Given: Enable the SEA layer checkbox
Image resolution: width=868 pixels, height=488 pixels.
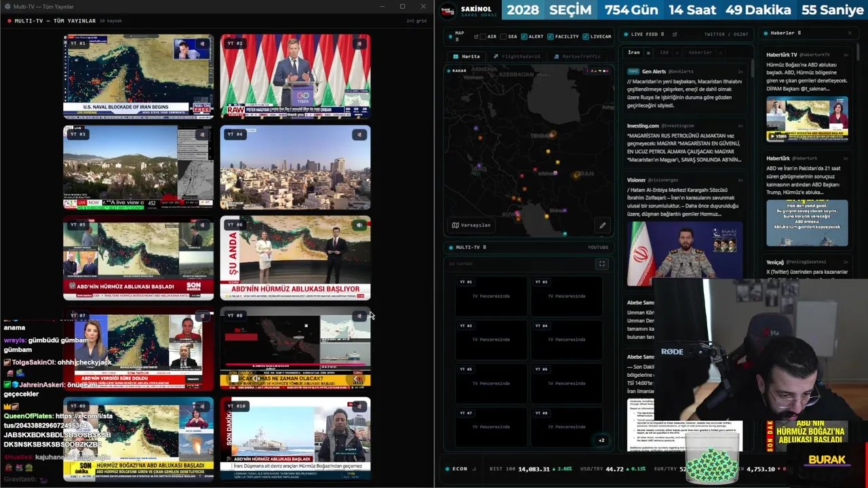Looking at the screenshot, I should pyautogui.click(x=505, y=37).
